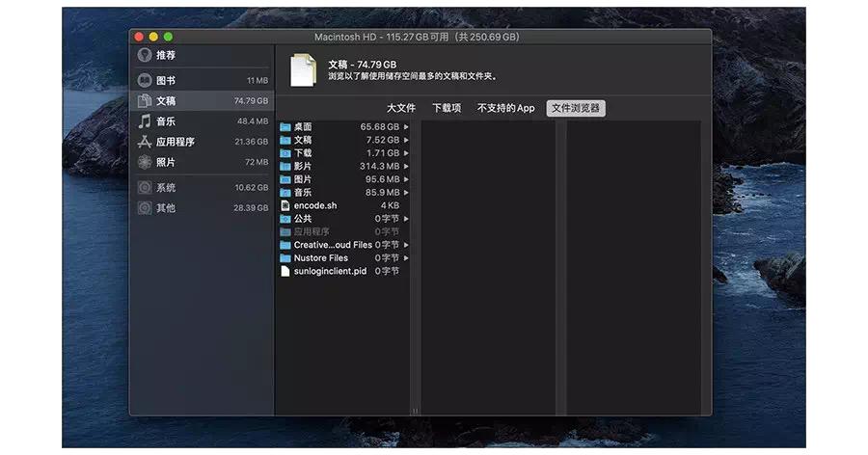Select 应用程序 21.36 GB category
Viewport: 868px width, 455px height.
pyautogui.click(x=203, y=142)
